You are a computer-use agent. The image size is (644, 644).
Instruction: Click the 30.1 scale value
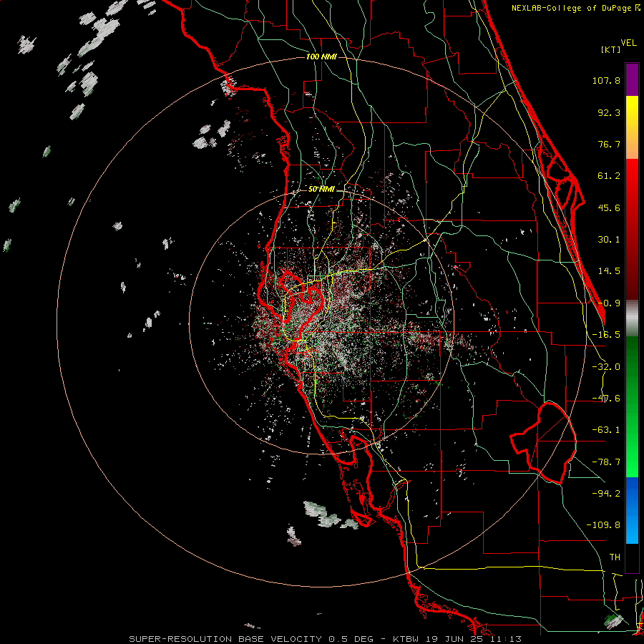point(609,240)
